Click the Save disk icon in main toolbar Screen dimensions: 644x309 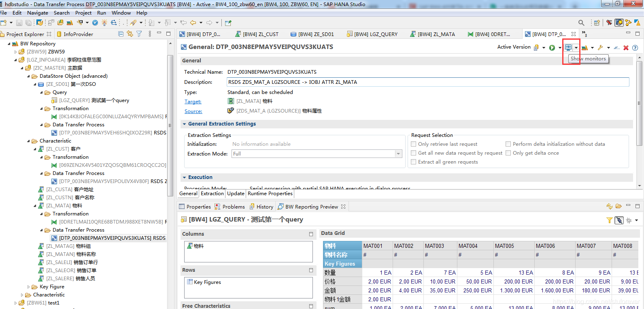[19, 23]
